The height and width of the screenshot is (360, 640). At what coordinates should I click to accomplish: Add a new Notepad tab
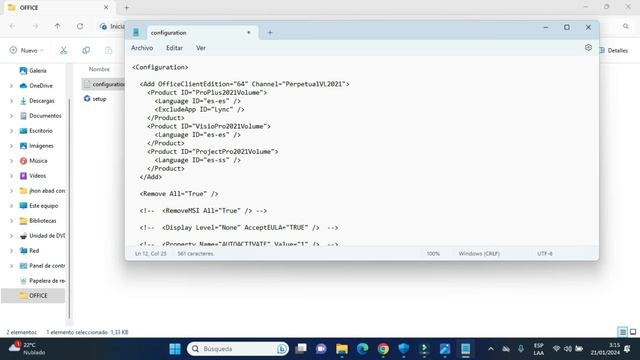270,33
